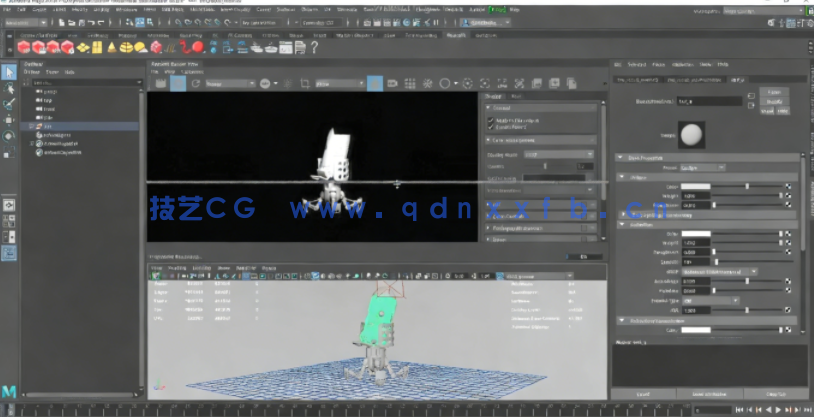Toggle first checkbox in render view Display panel
The height and width of the screenshot is (417, 814).
click(x=490, y=120)
